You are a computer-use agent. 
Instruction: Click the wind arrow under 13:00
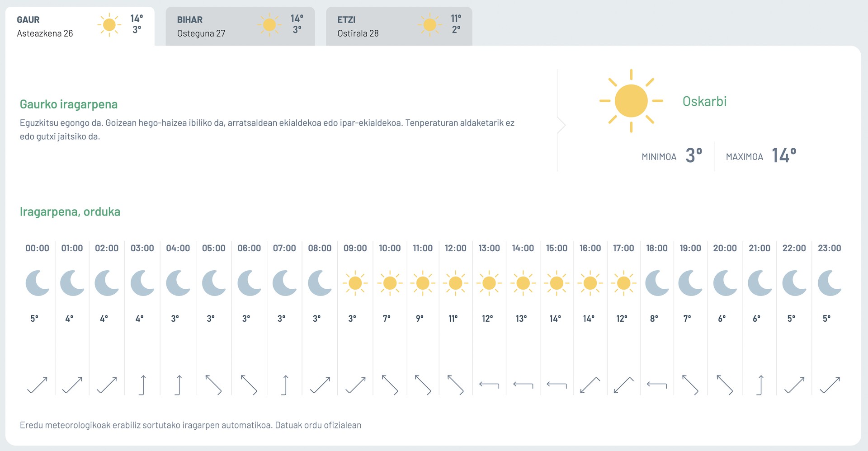coord(489,385)
